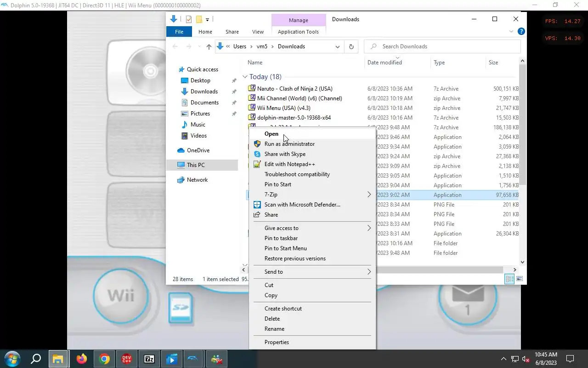The width and height of the screenshot is (588, 368).
Task: Switch to Large icons view layout
Action: click(x=520, y=279)
